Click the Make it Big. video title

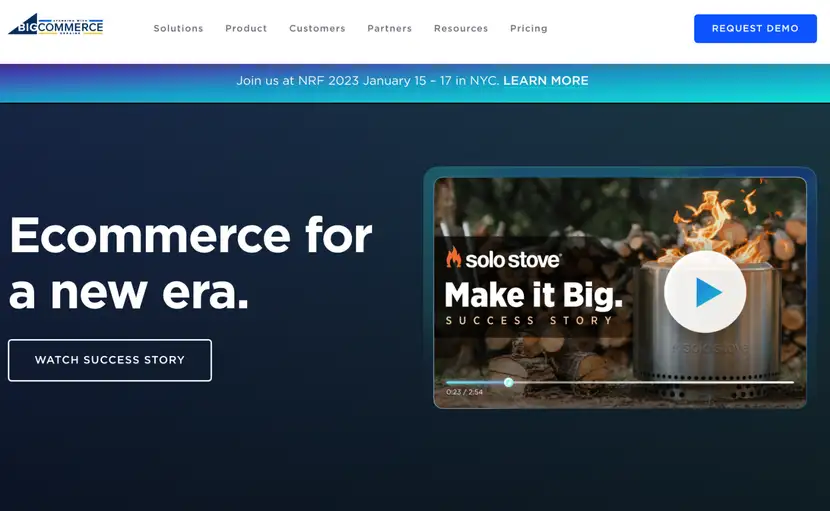[x=534, y=295]
